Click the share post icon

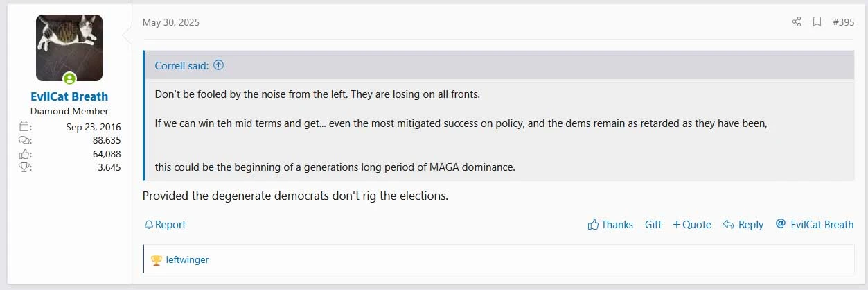797,22
